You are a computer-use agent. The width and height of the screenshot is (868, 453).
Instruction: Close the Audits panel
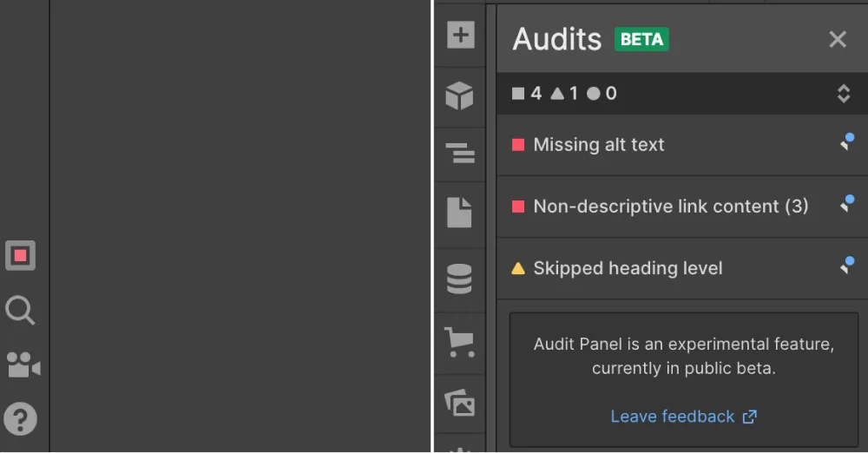pos(837,39)
